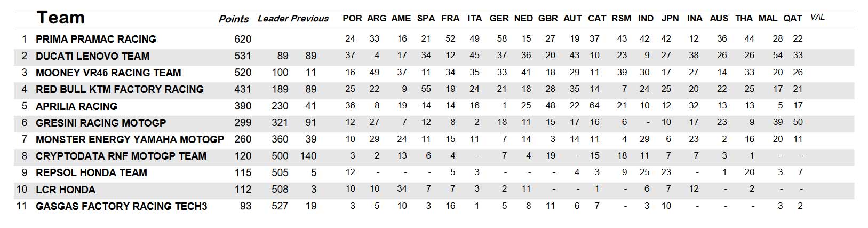Select MONSTER ENERGY YAMAHA MOTOGP row
868x228 pixels.
point(434,139)
